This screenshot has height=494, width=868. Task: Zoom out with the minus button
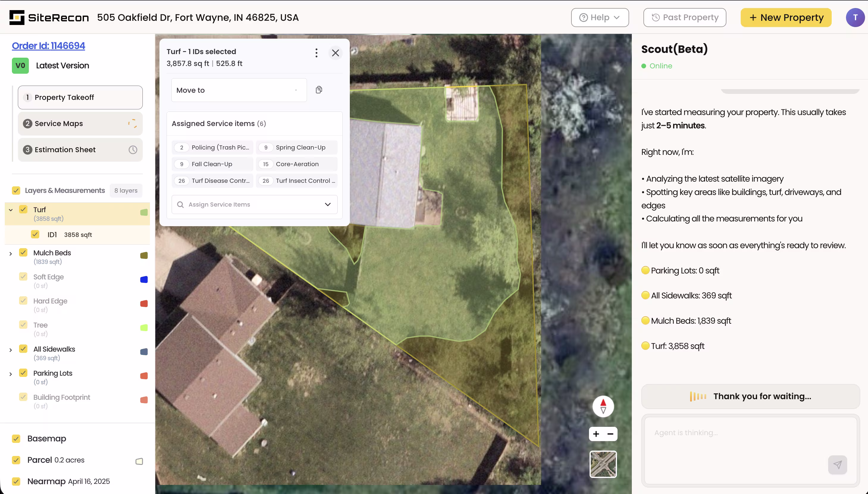tap(610, 434)
